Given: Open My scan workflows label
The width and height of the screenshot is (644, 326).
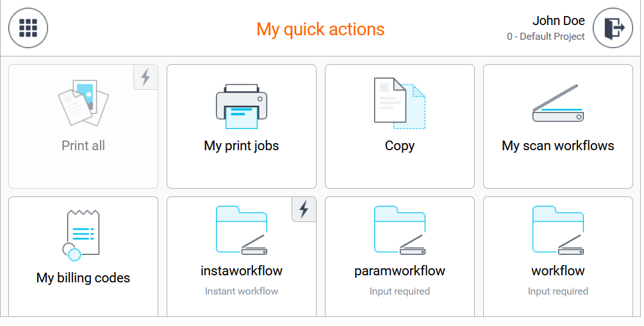Looking at the screenshot, I should (x=558, y=146).
